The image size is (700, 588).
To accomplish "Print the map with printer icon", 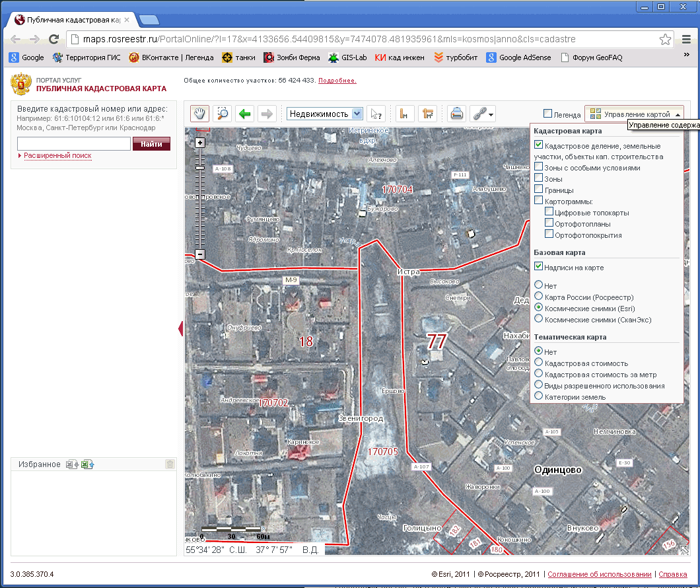I will 457,114.
